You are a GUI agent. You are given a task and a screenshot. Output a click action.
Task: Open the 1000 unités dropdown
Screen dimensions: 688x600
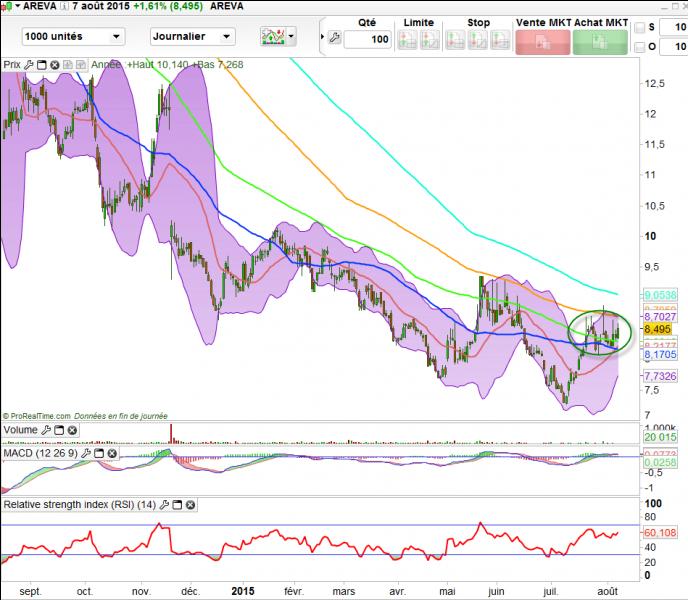73,36
